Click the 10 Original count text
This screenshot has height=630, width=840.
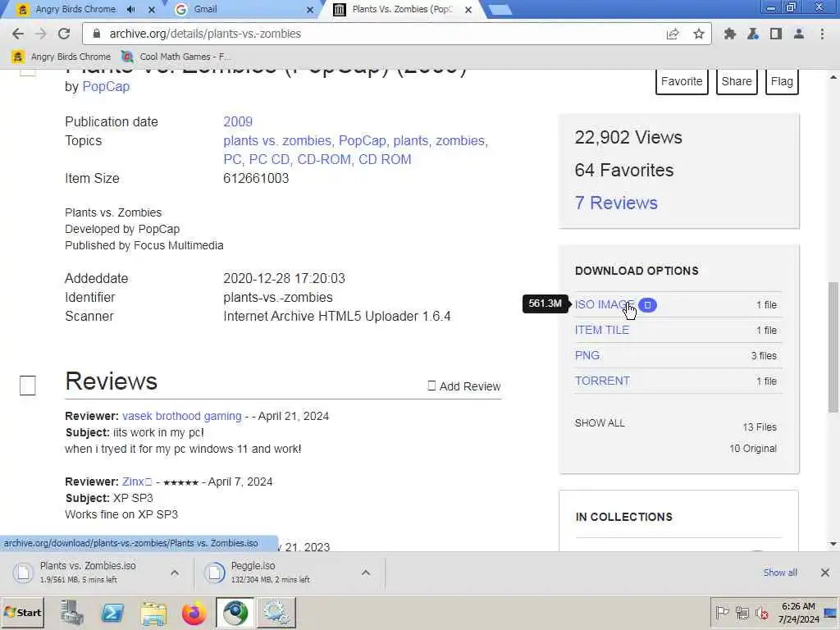click(x=753, y=449)
